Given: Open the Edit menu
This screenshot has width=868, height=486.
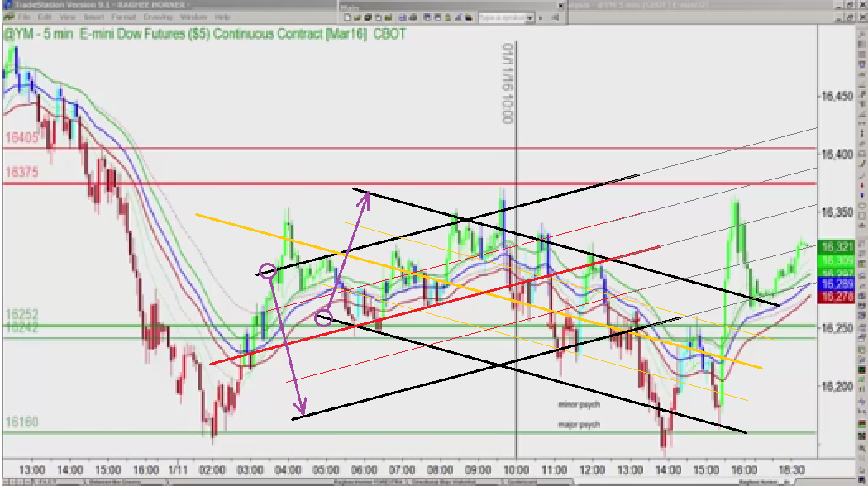Looking at the screenshot, I should pos(45,17).
